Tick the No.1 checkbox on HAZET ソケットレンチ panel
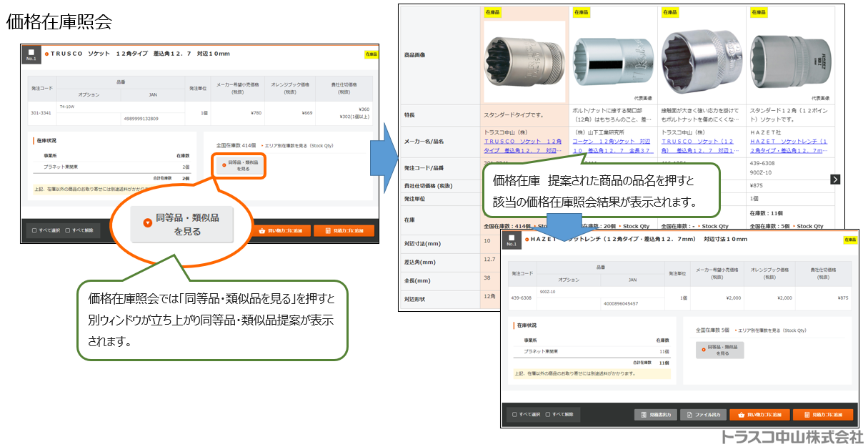Image resolution: width=868 pixels, height=447 pixels. coord(511,237)
